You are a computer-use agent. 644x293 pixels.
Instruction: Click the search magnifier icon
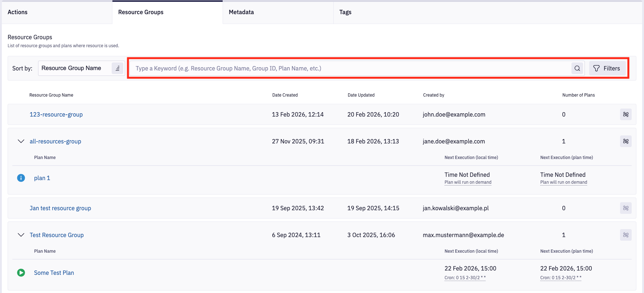coord(577,68)
